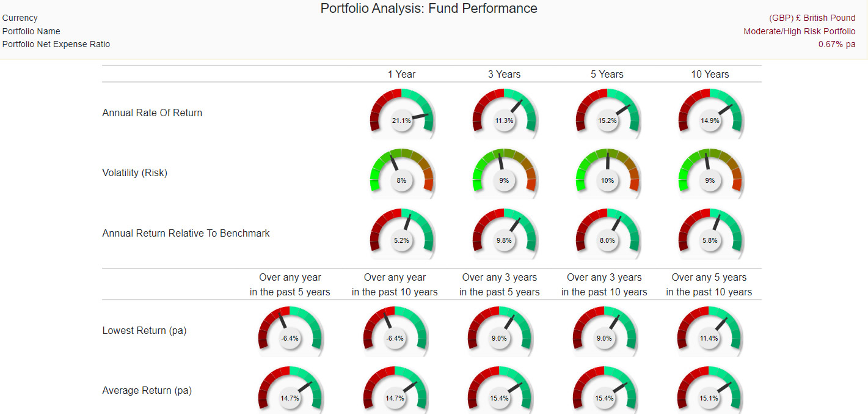Click the 5 Years benchmark gauge showing 8.0%
Image resolution: width=868 pixels, height=414 pixels.
(x=607, y=234)
